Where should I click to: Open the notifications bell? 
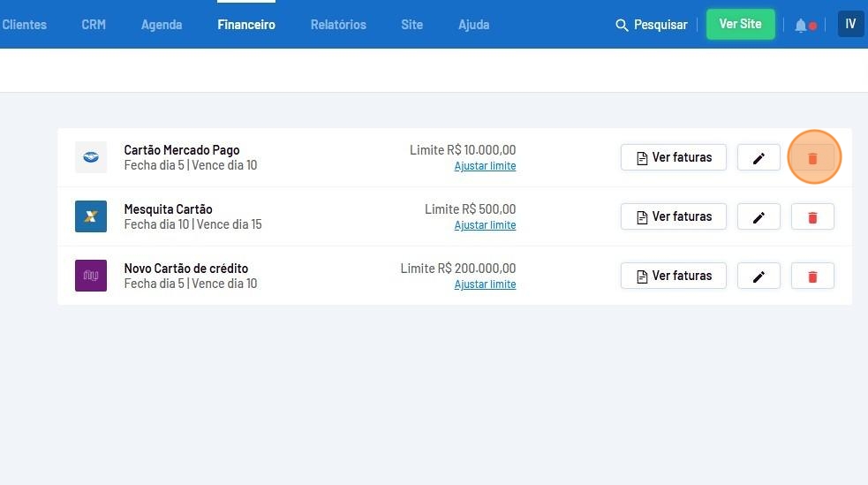pyautogui.click(x=801, y=25)
